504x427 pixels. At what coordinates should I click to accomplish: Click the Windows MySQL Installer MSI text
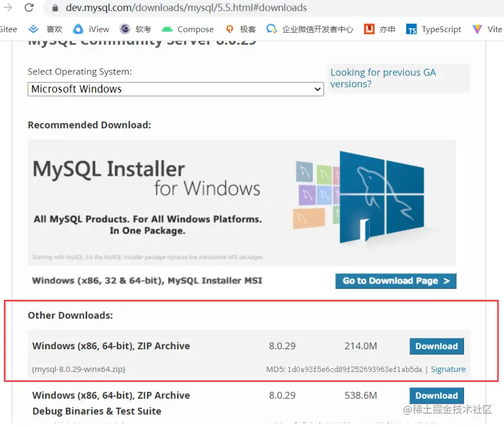(x=147, y=281)
